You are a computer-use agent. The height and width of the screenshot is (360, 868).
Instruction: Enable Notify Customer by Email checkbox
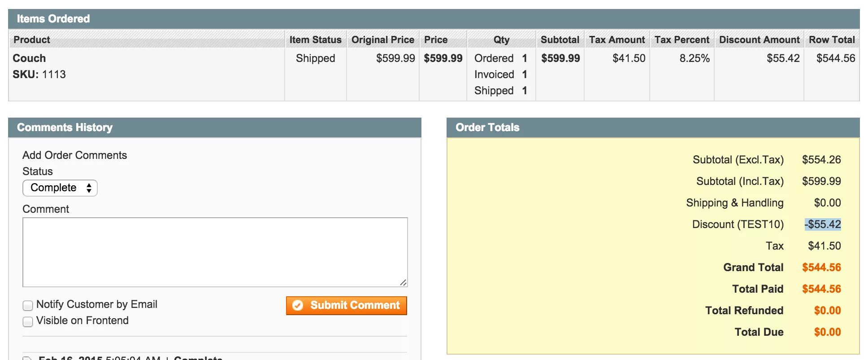click(28, 305)
